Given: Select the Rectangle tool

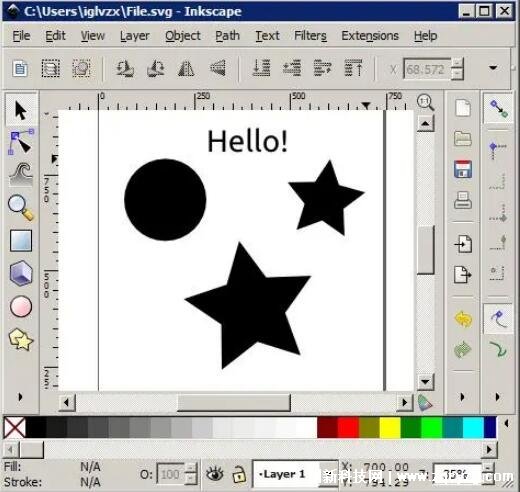Looking at the screenshot, I should (x=21, y=240).
